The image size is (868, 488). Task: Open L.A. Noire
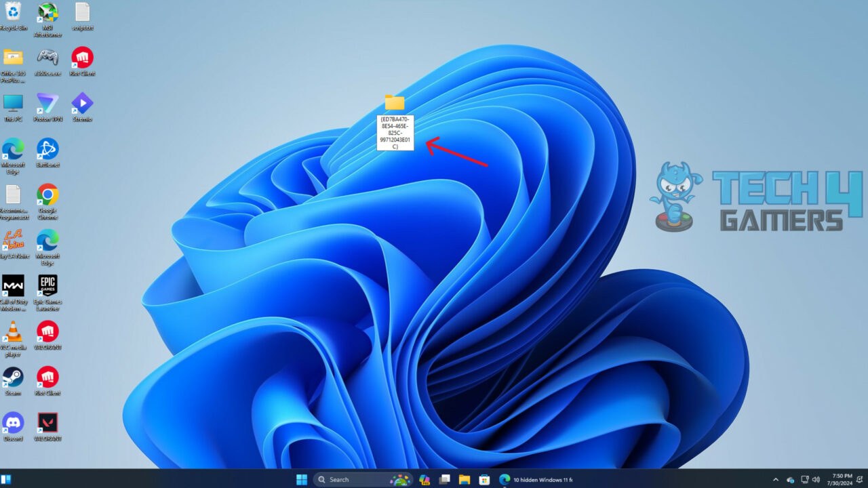(x=14, y=241)
